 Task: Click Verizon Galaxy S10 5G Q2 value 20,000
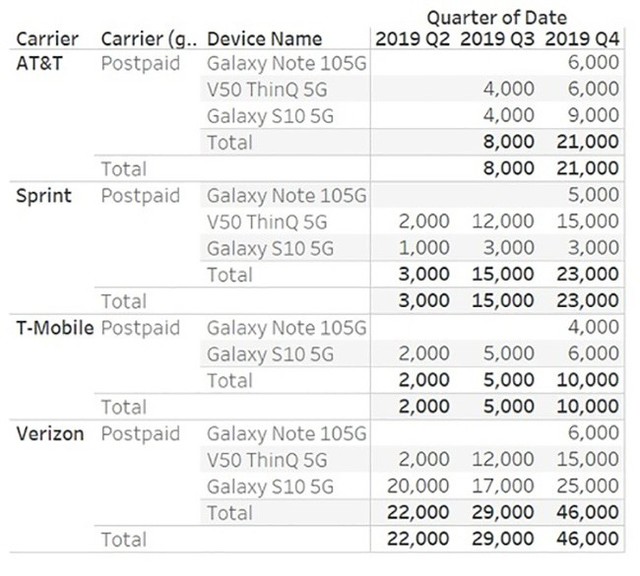click(x=418, y=486)
